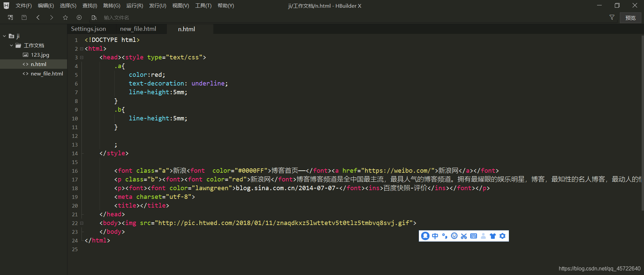Open the 工具(T) menu
The image size is (644, 275).
point(203,6)
